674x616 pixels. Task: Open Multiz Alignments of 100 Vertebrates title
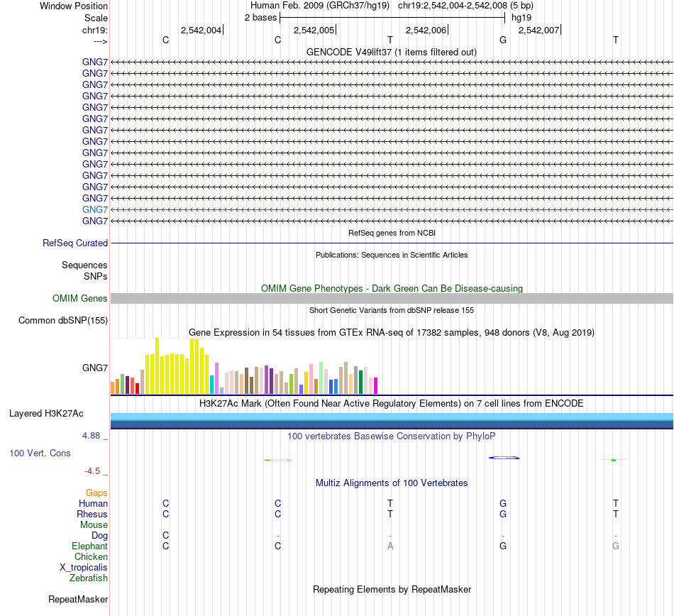tap(392, 483)
